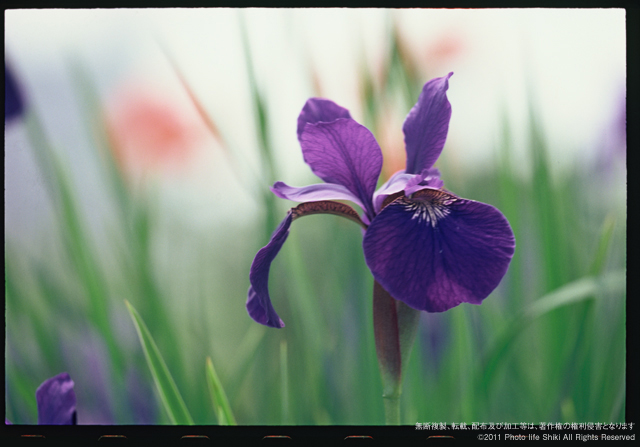Screen dimensions: 640x447
Task: Click the brownish curved arm left of center
Action: coord(325,209)
